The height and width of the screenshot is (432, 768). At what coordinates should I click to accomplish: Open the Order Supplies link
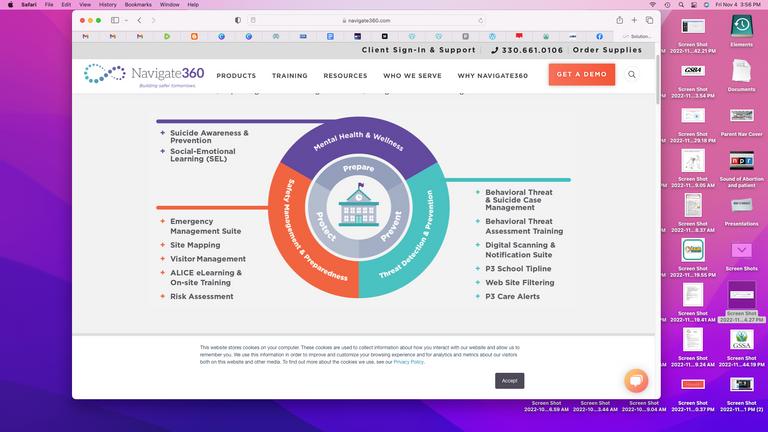(607, 50)
